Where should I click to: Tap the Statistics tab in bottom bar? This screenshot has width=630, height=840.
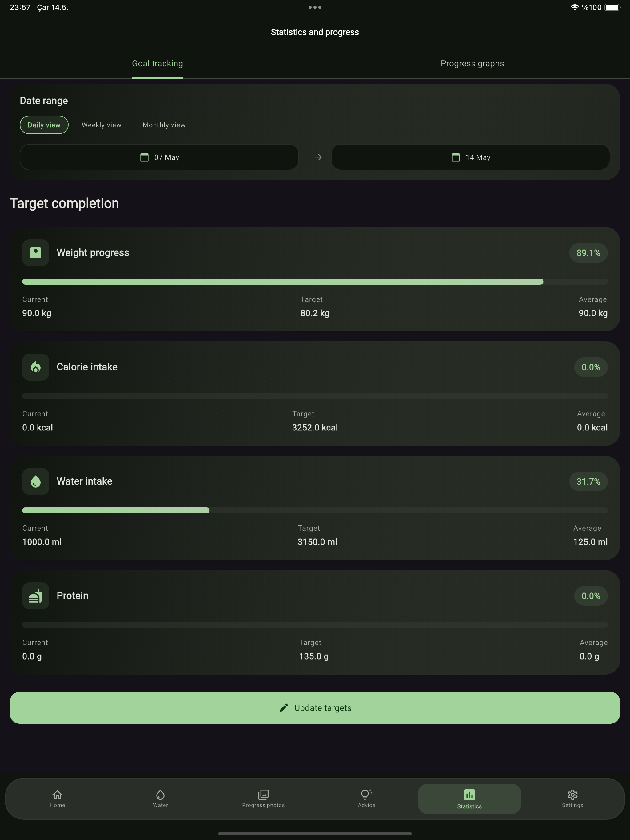coord(469,798)
